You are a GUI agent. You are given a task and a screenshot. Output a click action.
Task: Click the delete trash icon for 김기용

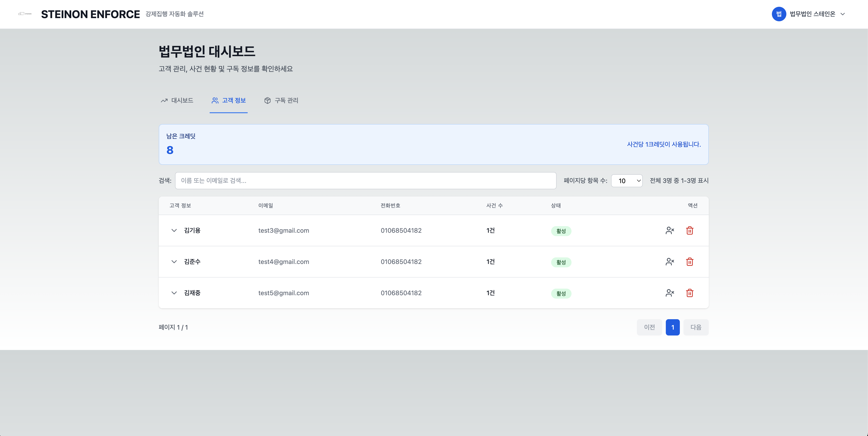coord(689,230)
